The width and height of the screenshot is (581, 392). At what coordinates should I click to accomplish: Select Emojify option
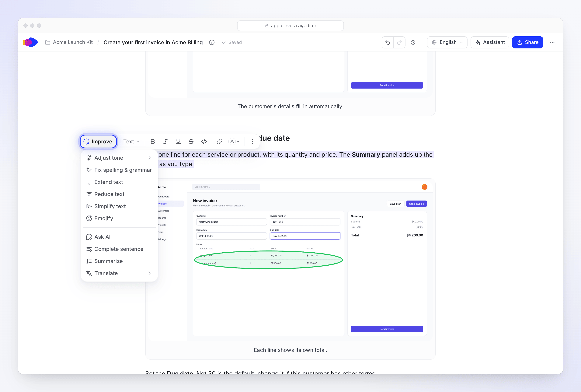(119, 218)
